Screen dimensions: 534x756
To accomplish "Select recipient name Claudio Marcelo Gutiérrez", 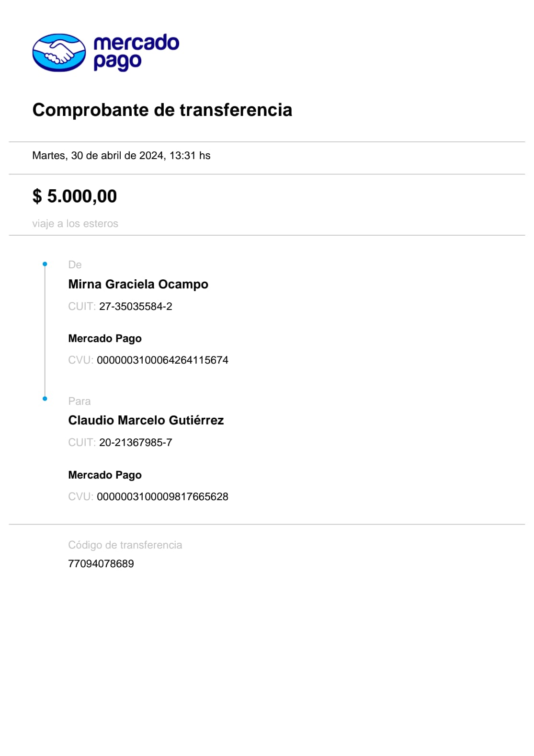I will (x=146, y=420).
